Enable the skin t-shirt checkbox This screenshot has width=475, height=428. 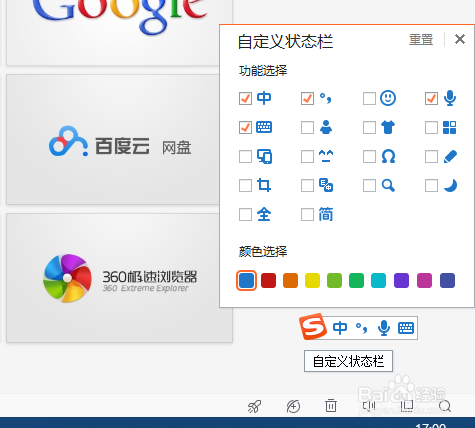[369, 128]
